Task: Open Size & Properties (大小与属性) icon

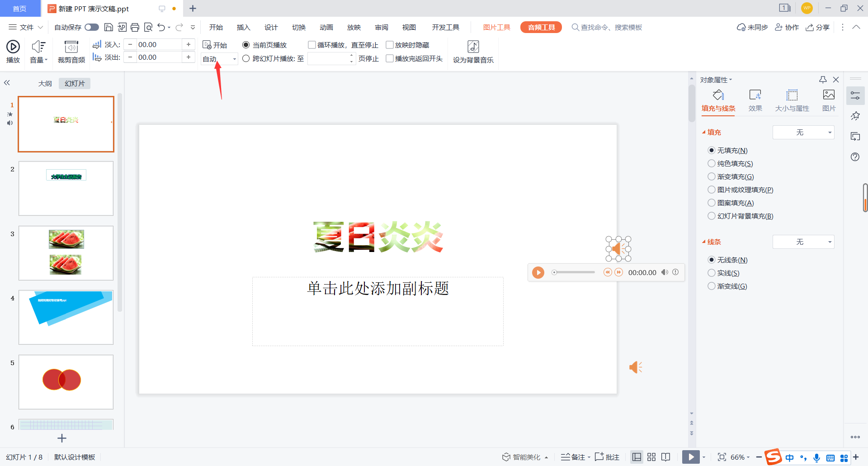Action: pos(792,95)
